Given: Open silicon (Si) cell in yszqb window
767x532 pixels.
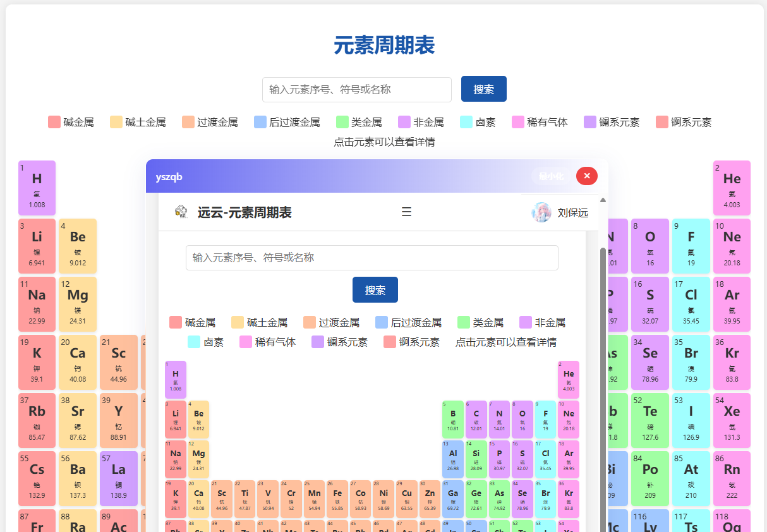Looking at the screenshot, I should point(476,459).
